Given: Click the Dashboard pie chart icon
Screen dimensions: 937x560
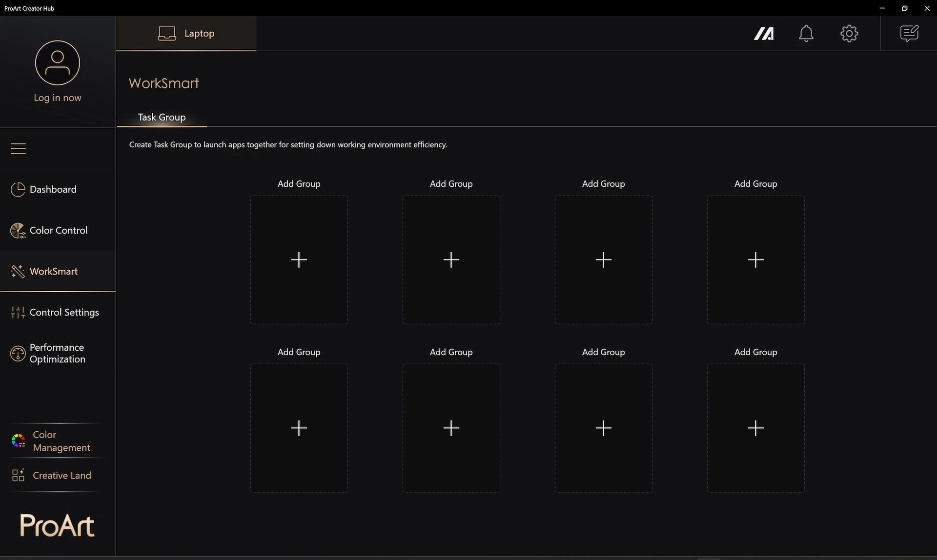Looking at the screenshot, I should (x=18, y=189).
